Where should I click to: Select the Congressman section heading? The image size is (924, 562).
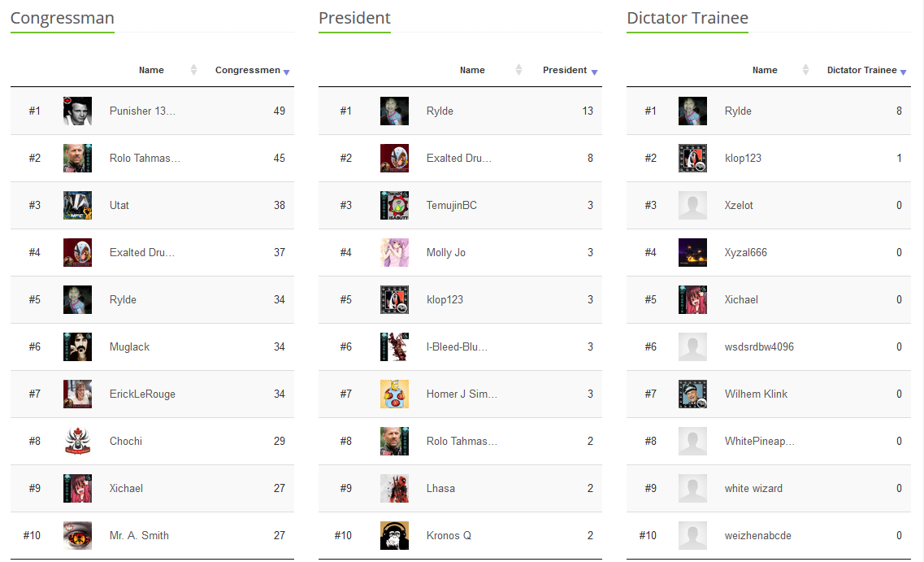coord(63,18)
